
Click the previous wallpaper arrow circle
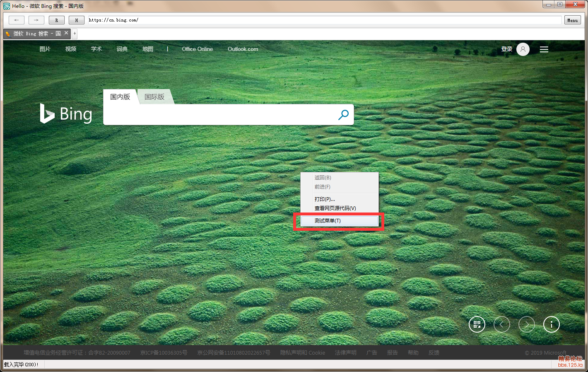point(502,324)
